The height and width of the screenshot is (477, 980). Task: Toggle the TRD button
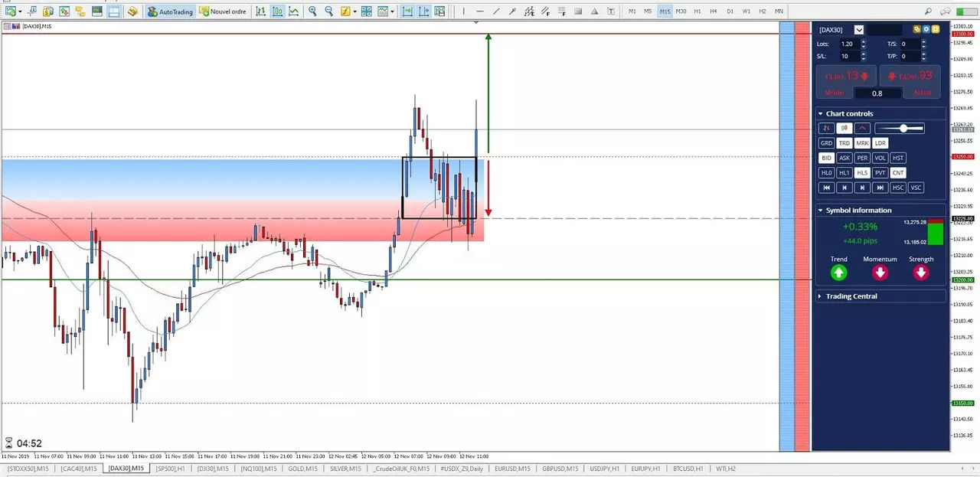click(844, 143)
